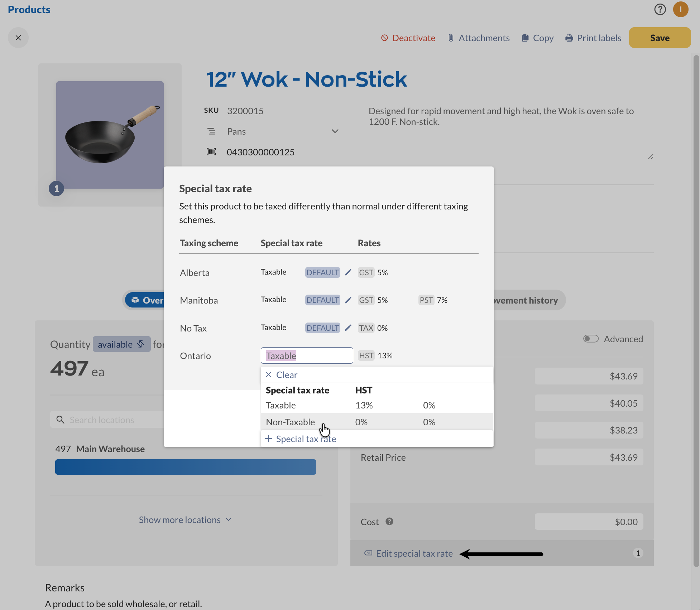Click the Main Warehouse quantity progress bar
700x610 pixels.
tap(185, 467)
